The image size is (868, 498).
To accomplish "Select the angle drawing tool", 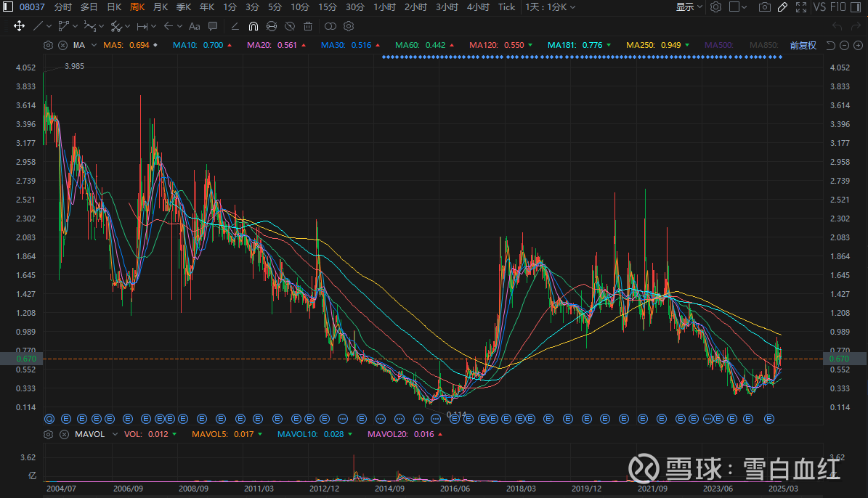I will coord(235,26).
